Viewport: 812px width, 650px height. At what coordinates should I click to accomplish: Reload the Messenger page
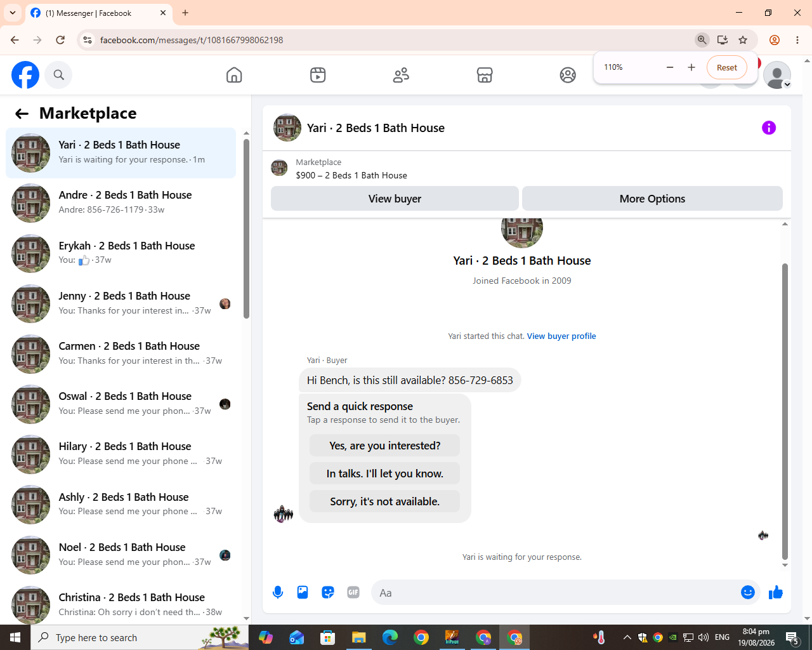point(60,40)
